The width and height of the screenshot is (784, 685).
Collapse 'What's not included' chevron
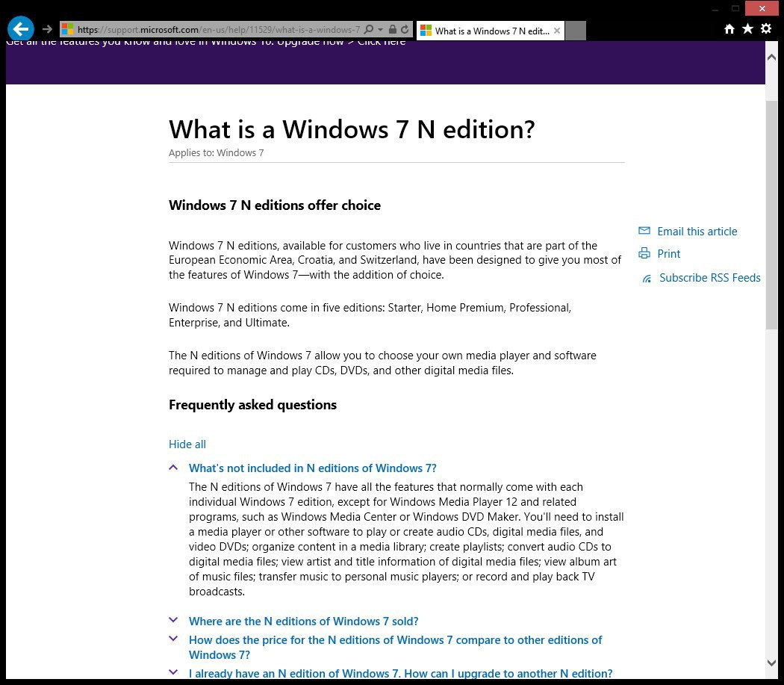click(173, 468)
